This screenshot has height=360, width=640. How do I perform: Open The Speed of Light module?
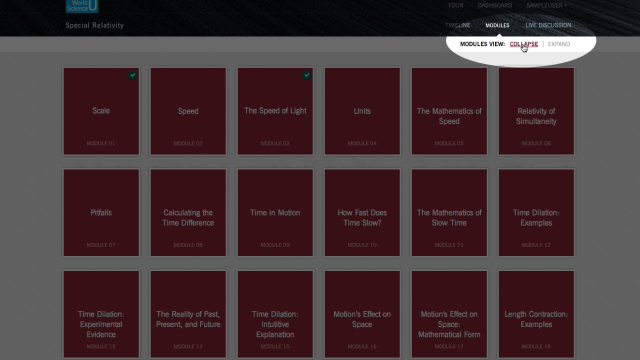[x=275, y=111]
